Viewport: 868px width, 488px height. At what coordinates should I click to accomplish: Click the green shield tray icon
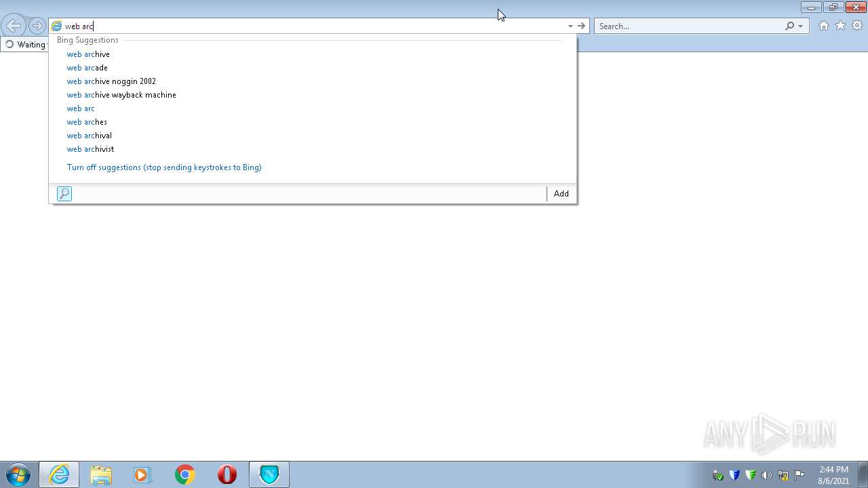(x=751, y=475)
